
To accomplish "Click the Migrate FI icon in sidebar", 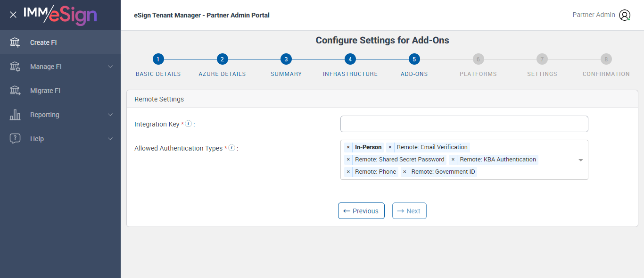I will click(15, 91).
